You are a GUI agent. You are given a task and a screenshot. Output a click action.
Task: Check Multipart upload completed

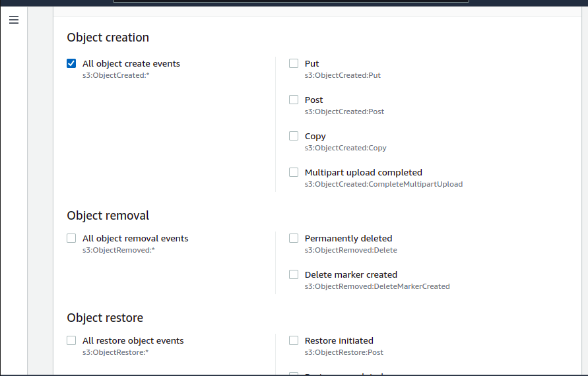tap(294, 172)
